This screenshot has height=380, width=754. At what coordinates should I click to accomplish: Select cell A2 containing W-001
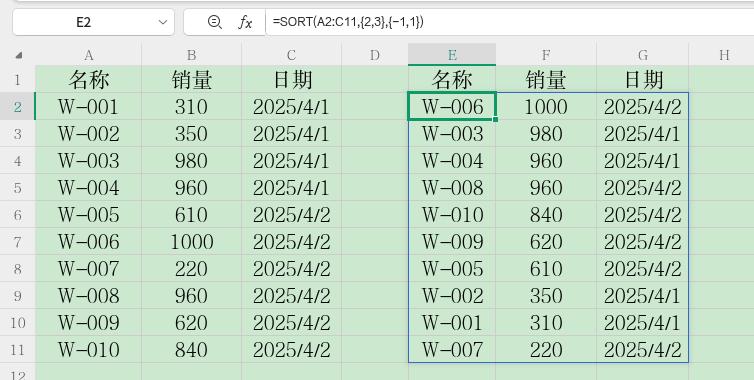click(x=88, y=106)
